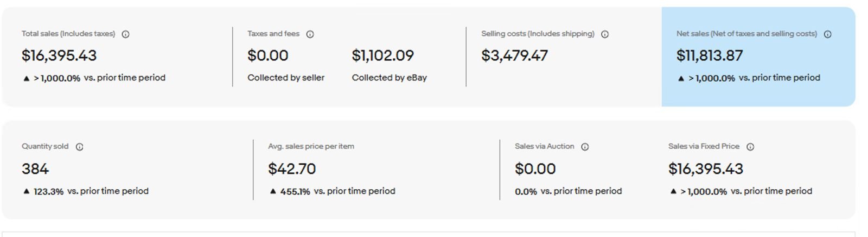Click the 0.0% vs. prior time period text
This screenshot has width=868, height=237.
(x=568, y=191)
